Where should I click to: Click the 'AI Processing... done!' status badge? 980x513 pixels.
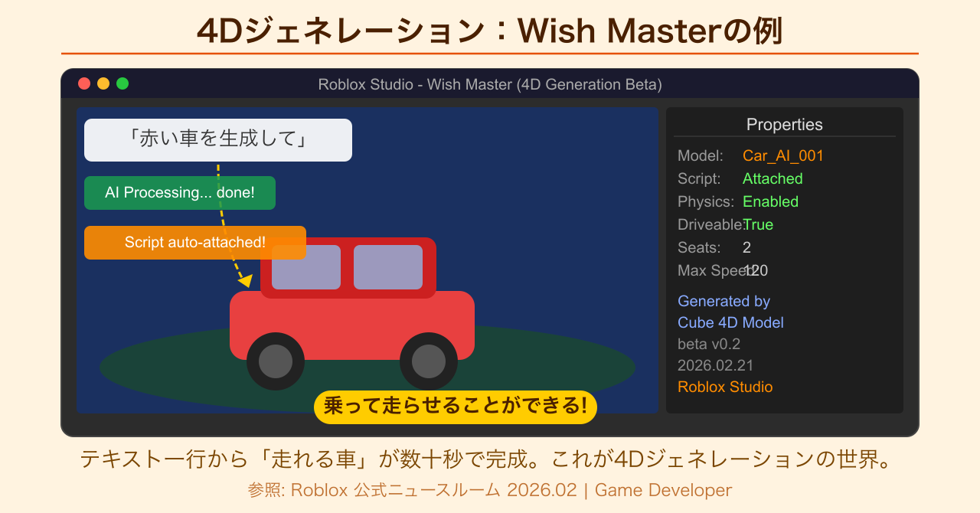coord(180,193)
